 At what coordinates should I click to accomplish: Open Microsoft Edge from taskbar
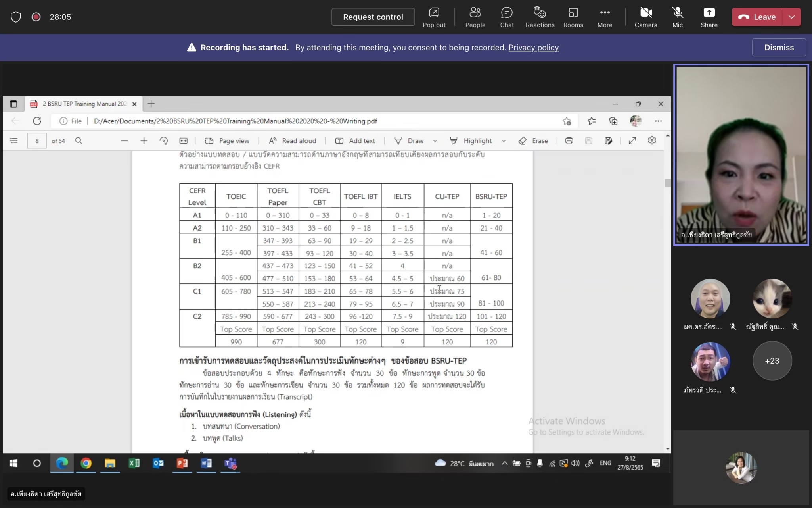click(62, 463)
